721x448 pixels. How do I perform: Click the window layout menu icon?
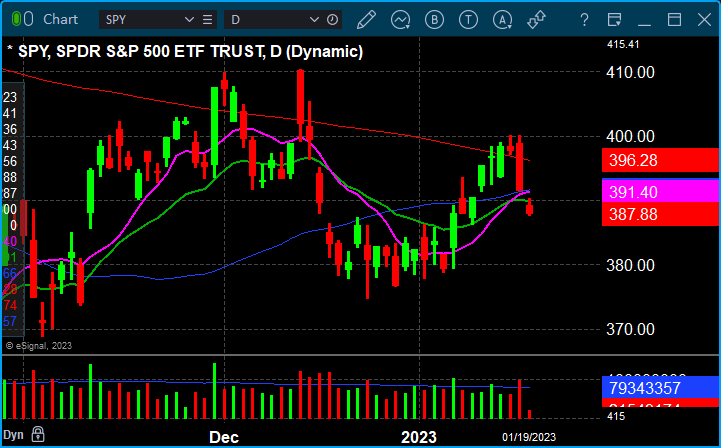coord(614,20)
